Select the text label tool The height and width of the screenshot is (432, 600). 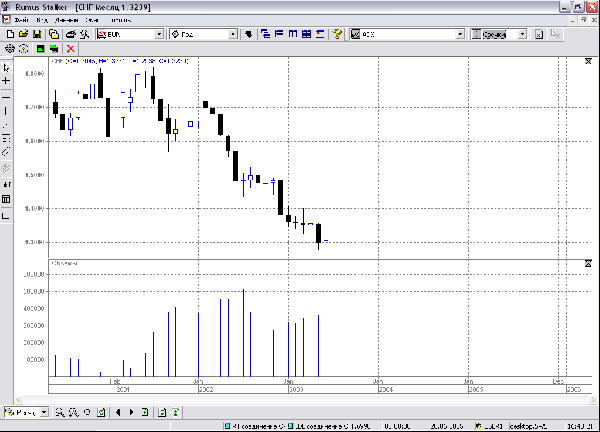click(x=6, y=184)
